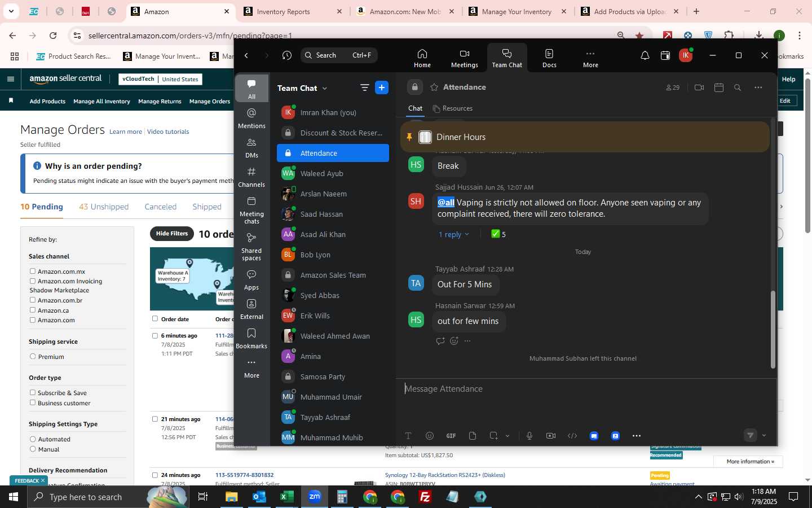The width and height of the screenshot is (812, 508).
Task: Open Shared spaces in sidebar
Action: [251, 246]
